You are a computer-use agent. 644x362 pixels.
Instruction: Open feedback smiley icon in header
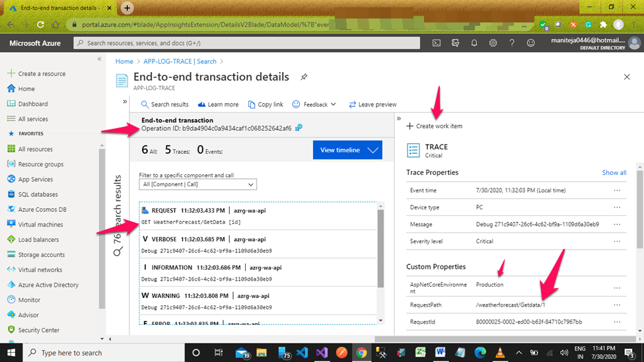[x=530, y=43]
